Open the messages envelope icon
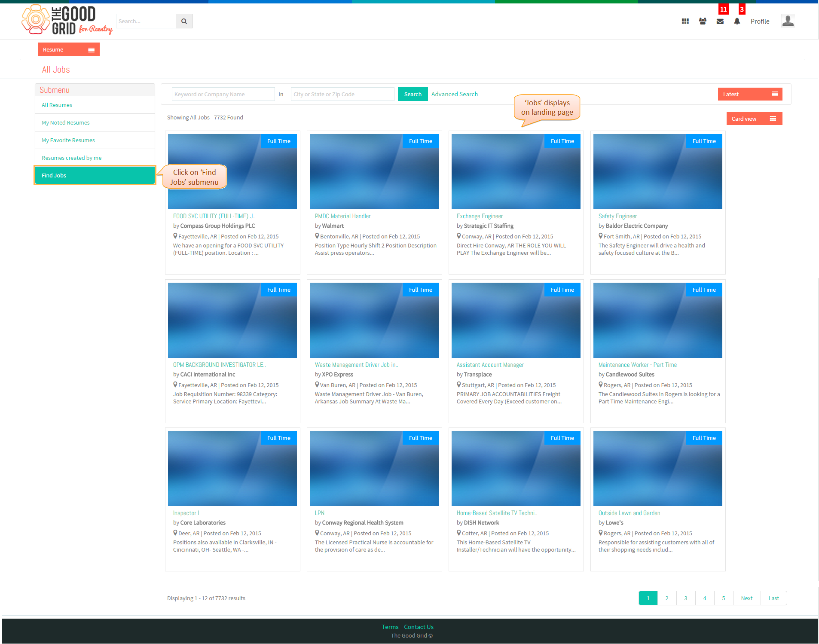The height and width of the screenshot is (644, 819). [x=720, y=21]
